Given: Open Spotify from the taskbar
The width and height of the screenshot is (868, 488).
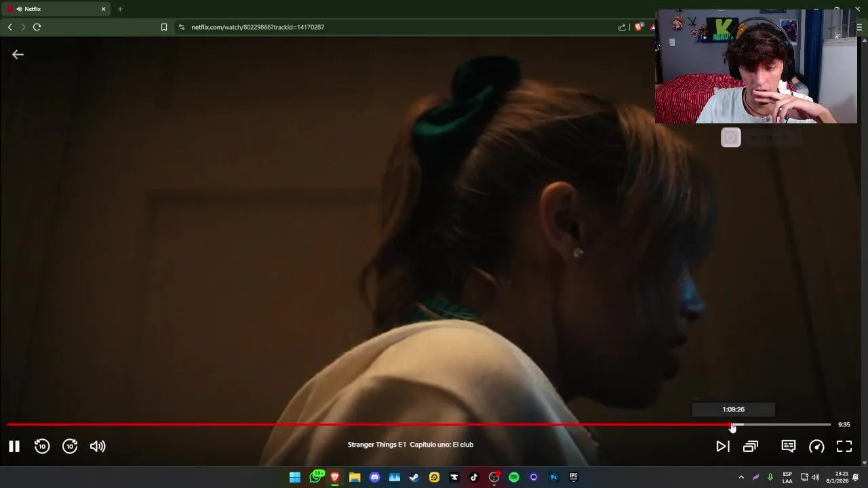Looking at the screenshot, I should [514, 477].
